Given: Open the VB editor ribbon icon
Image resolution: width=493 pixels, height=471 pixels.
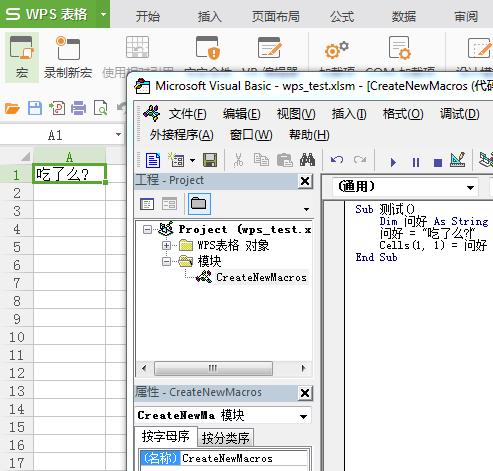Looking at the screenshot, I should 269,48.
